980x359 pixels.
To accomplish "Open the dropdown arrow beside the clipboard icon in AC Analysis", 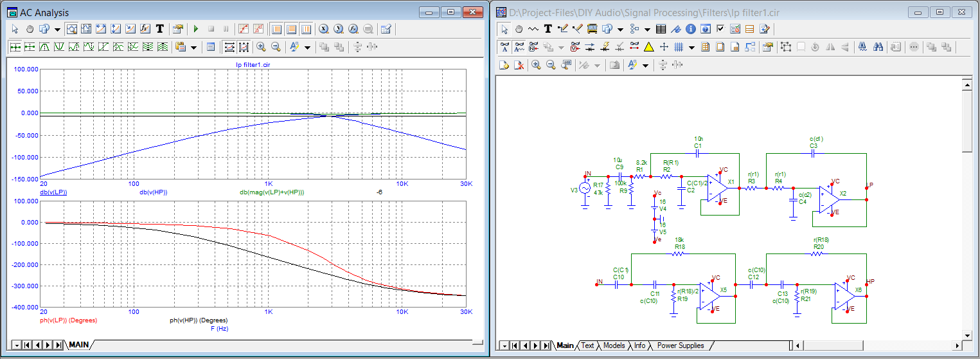I will (x=194, y=47).
